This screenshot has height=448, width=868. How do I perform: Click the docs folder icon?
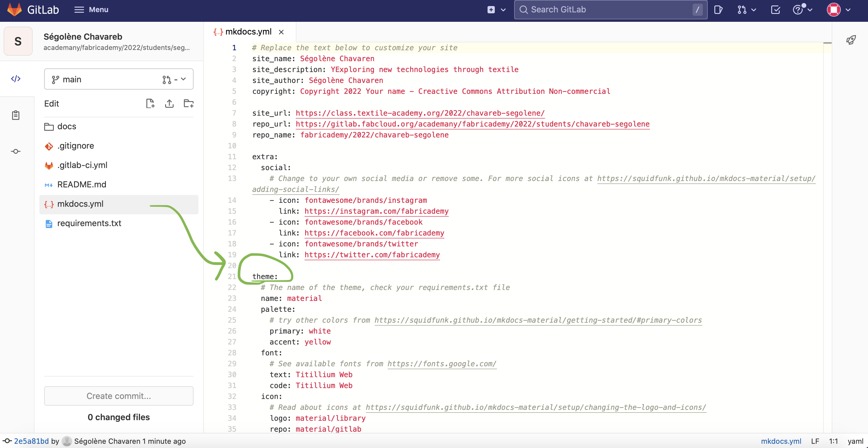point(49,127)
